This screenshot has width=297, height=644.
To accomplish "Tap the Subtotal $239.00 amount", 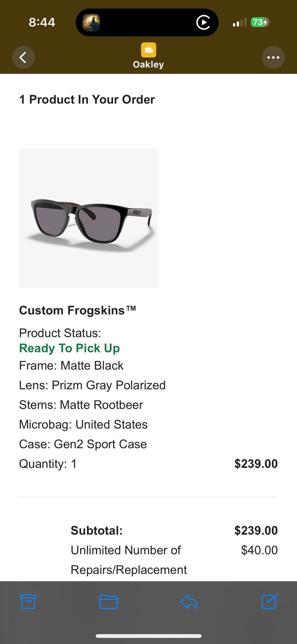I will tap(256, 530).
